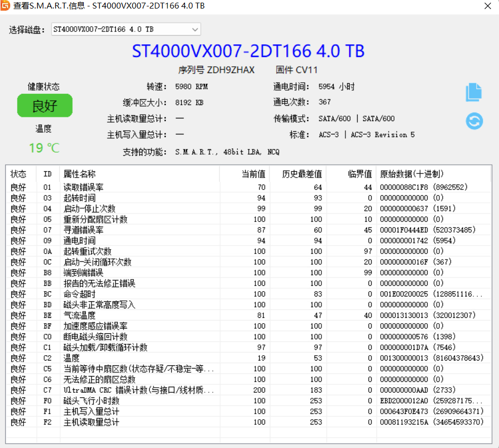Click the app logo in the title bar
This screenshot has width=499, height=448.
point(7,6)
